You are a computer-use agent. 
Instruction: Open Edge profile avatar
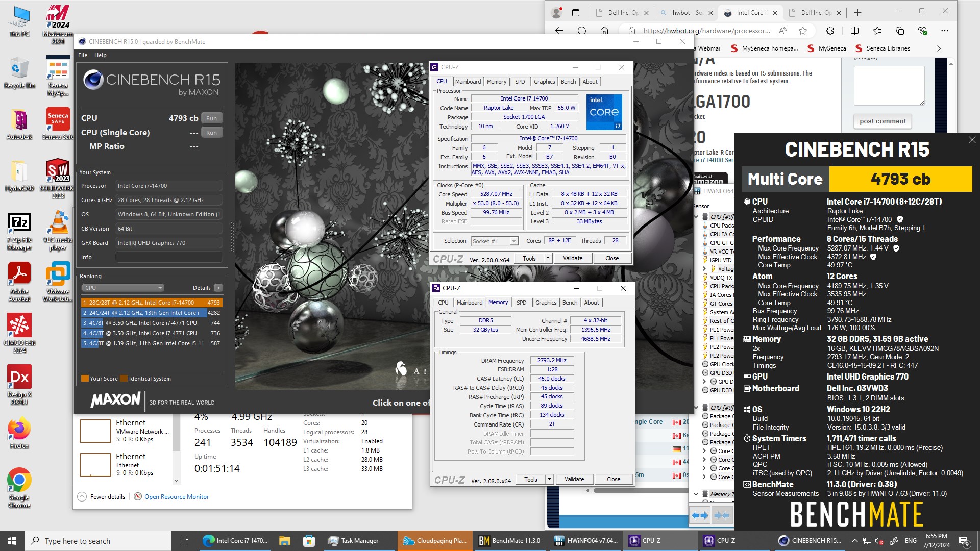click(556, 12)
